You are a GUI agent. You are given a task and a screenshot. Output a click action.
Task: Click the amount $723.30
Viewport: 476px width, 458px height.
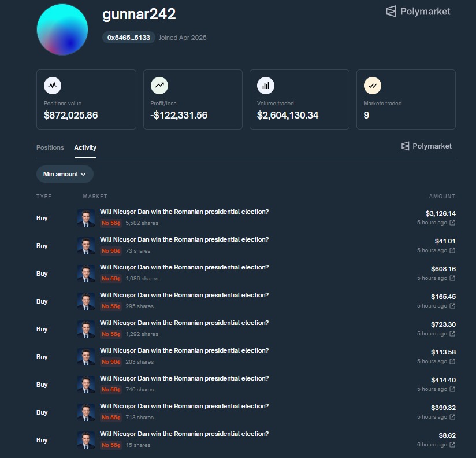point(443,324)
